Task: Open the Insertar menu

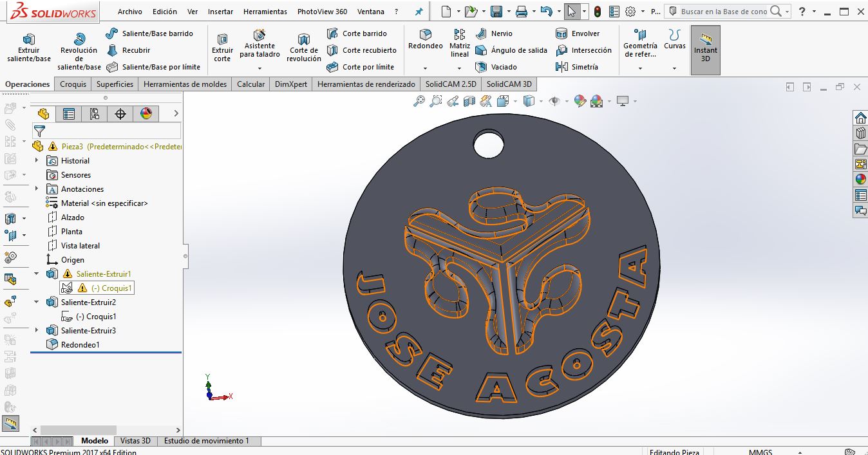Action: (220, 12)
